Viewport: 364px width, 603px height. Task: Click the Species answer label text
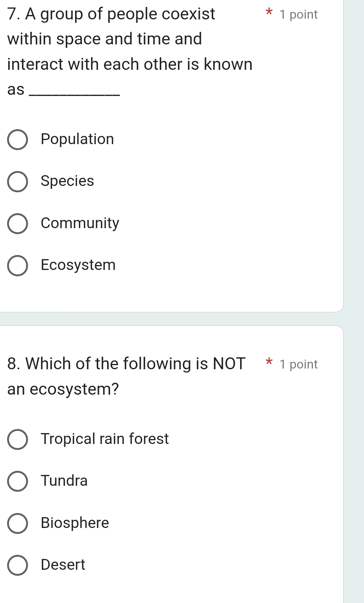[67, 182]
